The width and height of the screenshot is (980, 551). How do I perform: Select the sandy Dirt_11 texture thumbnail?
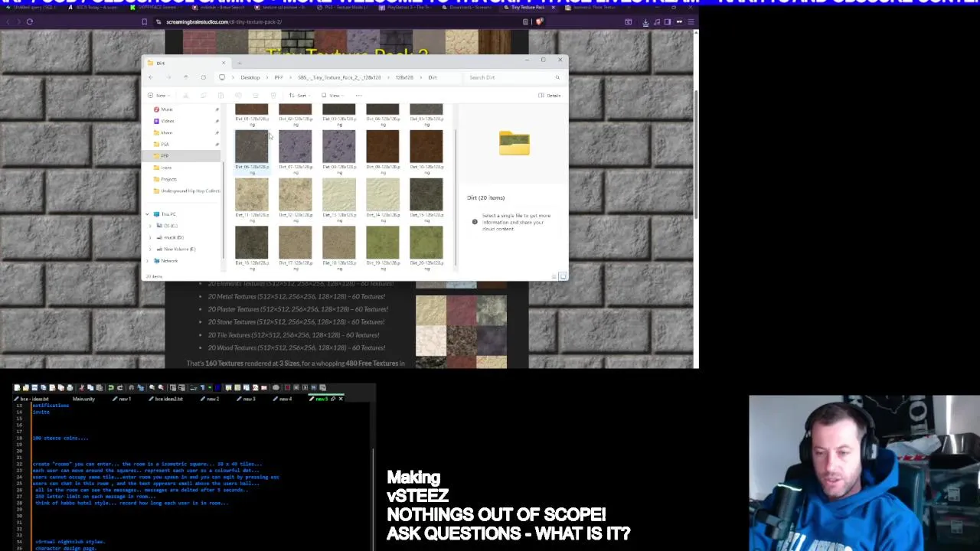252,194
